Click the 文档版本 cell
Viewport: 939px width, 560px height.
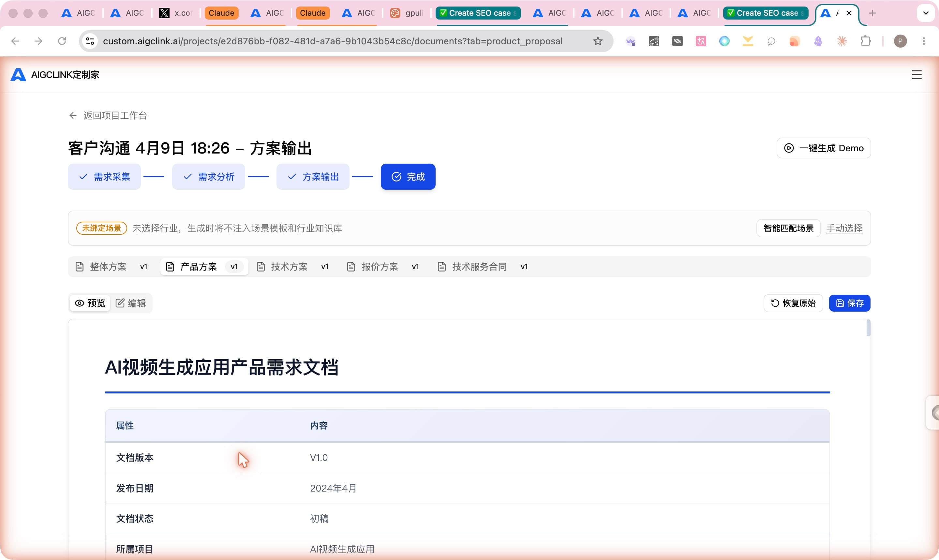(135, 458)
